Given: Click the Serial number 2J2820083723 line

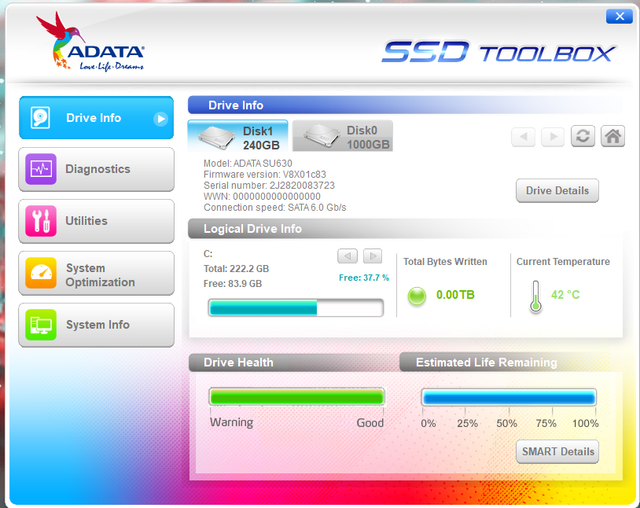Looking at the screenshot, I should click(x=269, y=186).
